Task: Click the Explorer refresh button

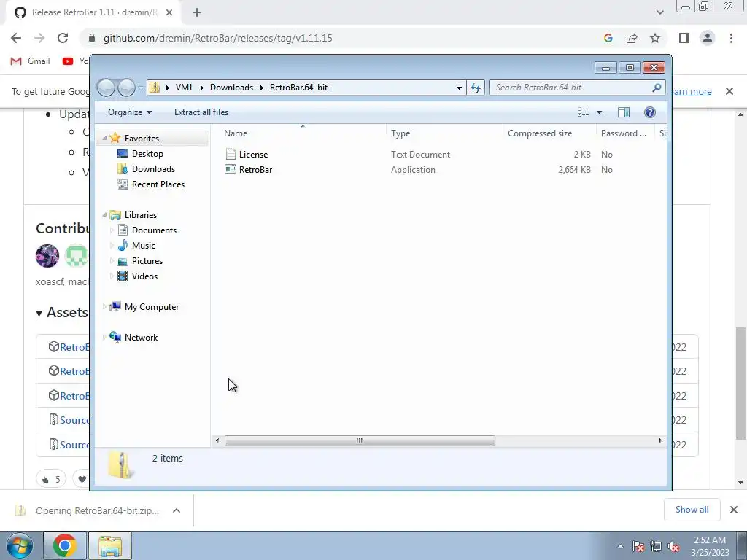Action: click(476, 87)
